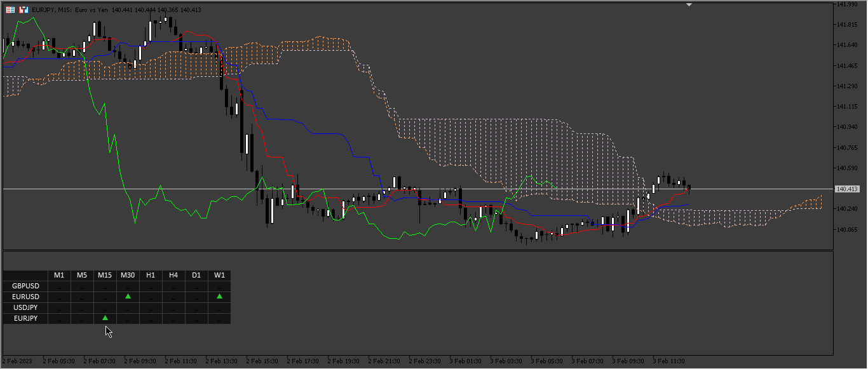Image resolution: width=868 pixels, height=369 pixels.
Task: Click the USDJPY H1 signal cell
Action: click(151, 307)
